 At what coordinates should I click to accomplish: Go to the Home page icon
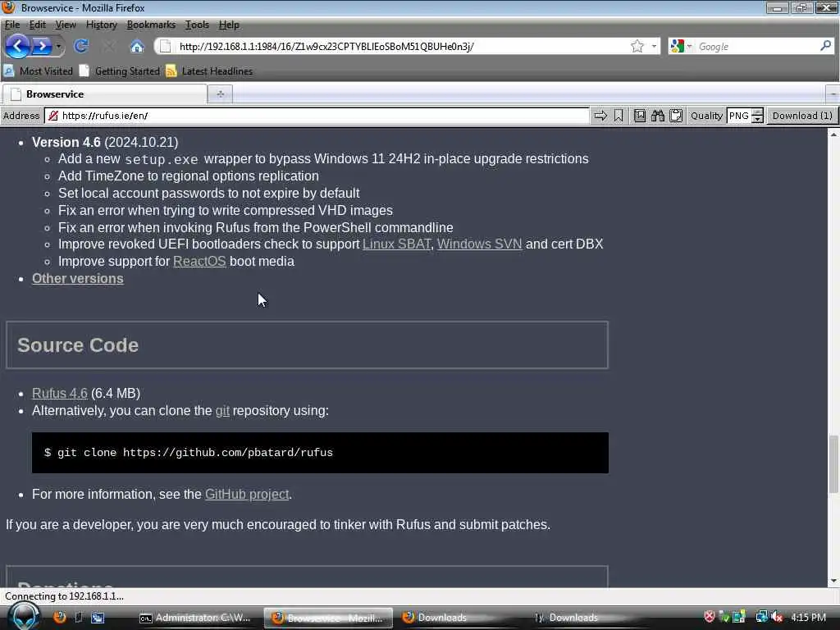pos(137,47)
